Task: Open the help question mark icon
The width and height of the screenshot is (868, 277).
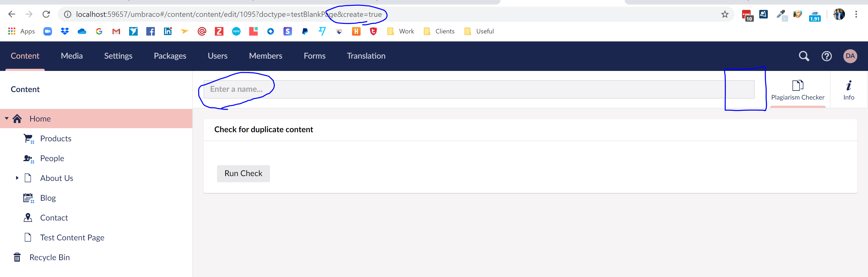Action: coord(826,56)
